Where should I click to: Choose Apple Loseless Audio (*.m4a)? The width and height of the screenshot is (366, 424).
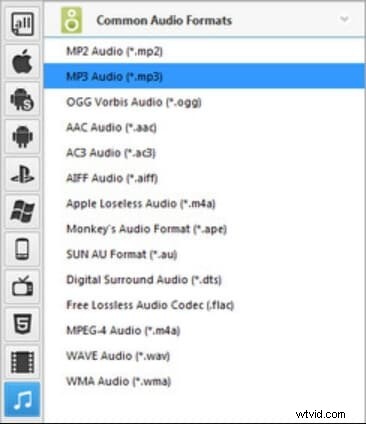[x=204, y=203]
